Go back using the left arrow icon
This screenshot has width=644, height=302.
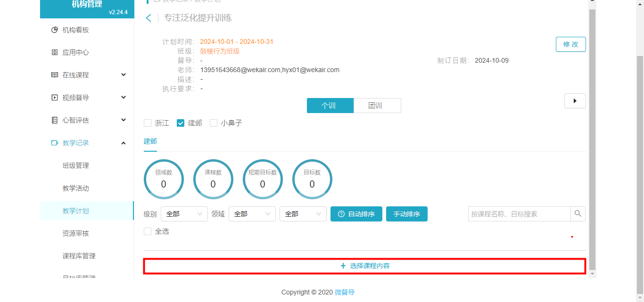149,18
